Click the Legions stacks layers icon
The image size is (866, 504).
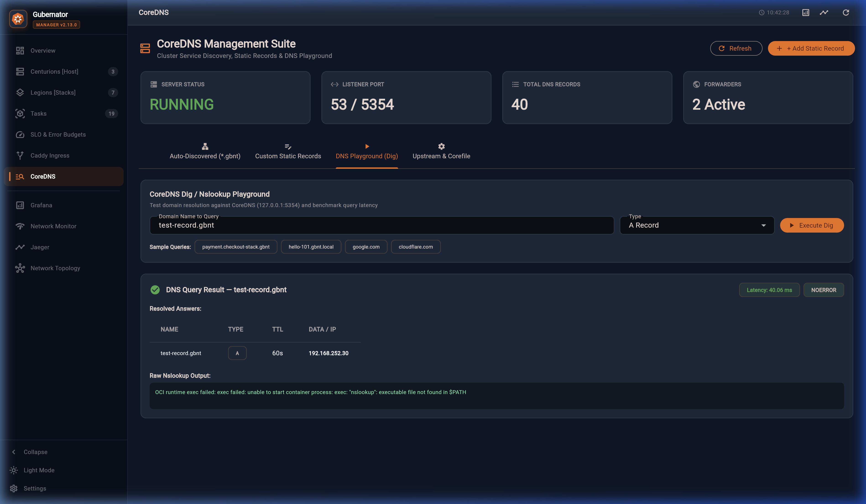(20, 92)
